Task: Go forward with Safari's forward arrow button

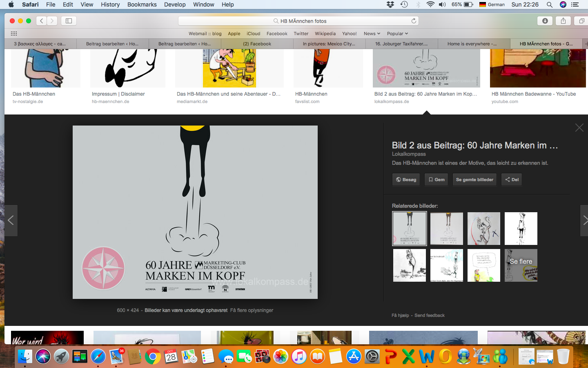Action: [x=52, y=21]
